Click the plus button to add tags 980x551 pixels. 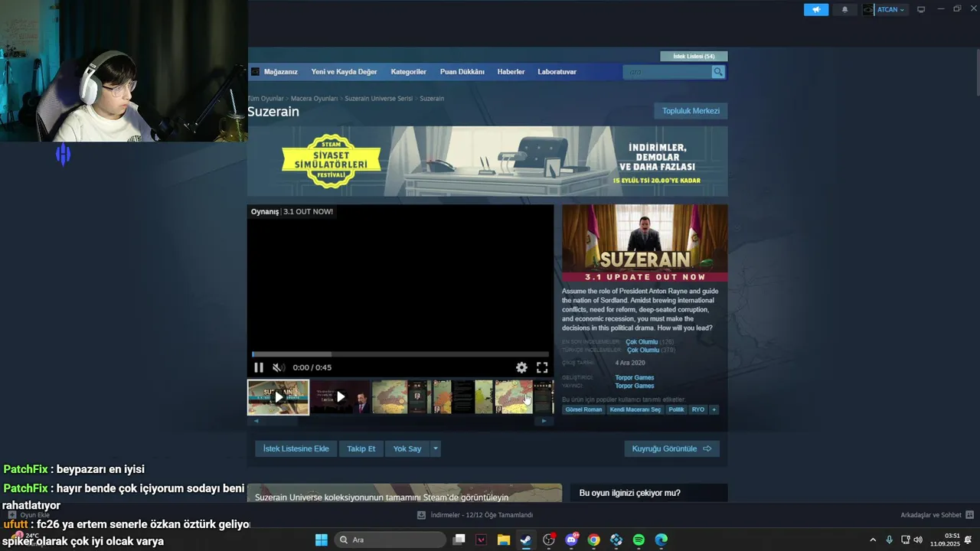[x=714, y=409]
